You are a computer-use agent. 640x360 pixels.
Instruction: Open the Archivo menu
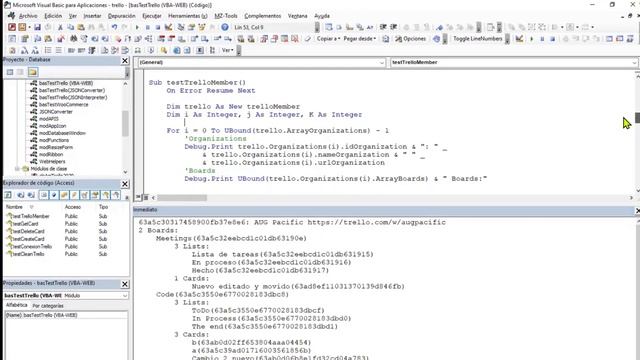[x=28, y=16]
